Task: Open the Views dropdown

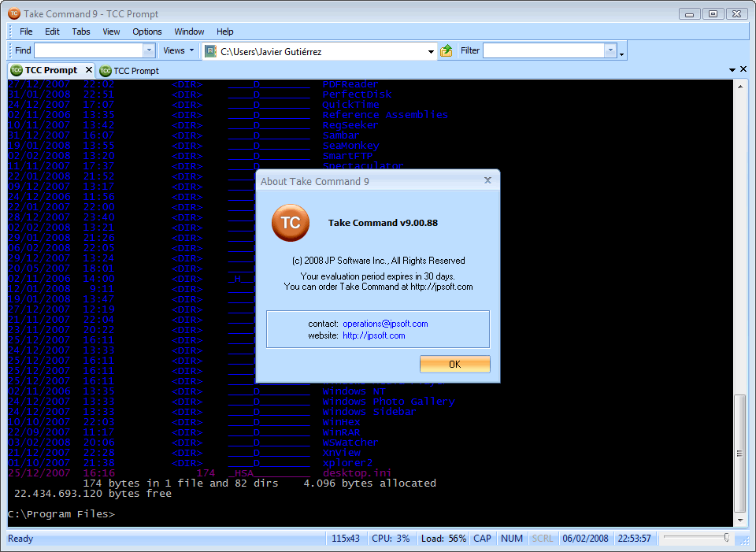Action: [x=179, y=50]
